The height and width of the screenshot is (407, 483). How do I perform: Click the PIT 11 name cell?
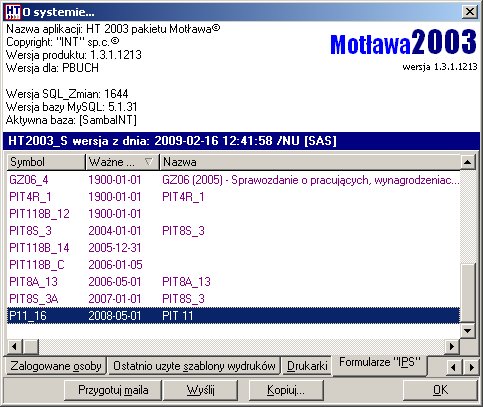pyautogui.click(x=178, y=316)
